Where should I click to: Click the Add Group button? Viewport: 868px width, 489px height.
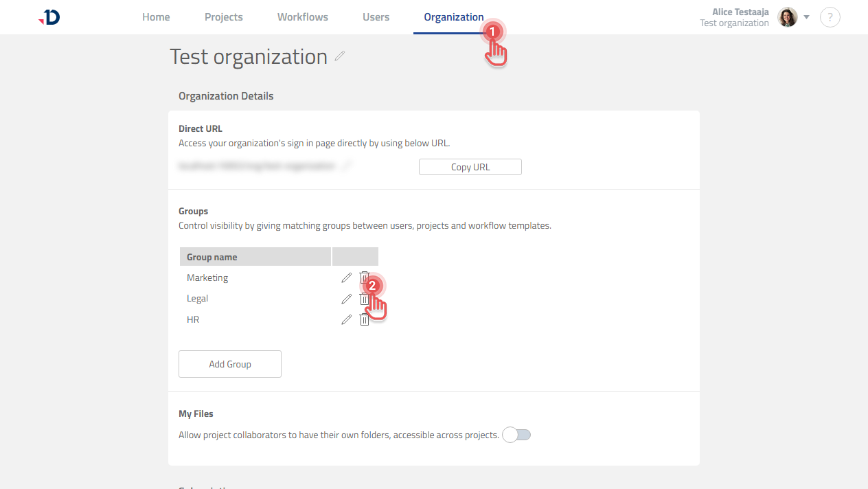[x=229, y=363]
